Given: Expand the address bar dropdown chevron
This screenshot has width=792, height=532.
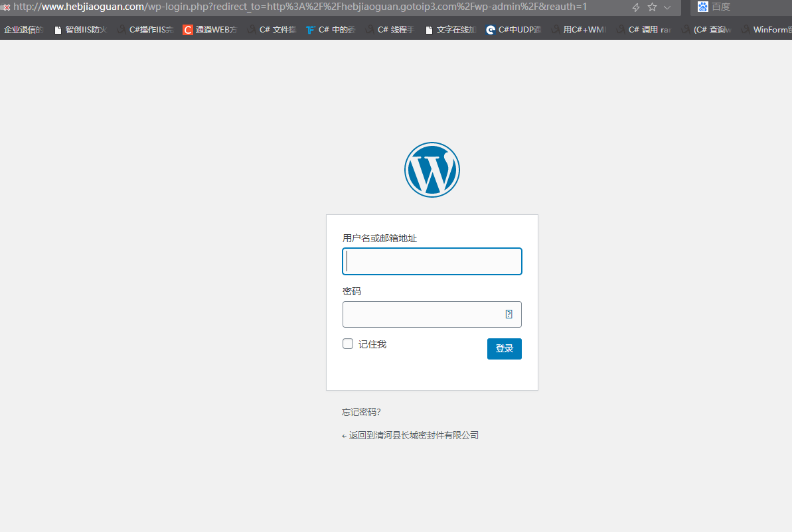Looking at the screenshot, I should 667,7.
